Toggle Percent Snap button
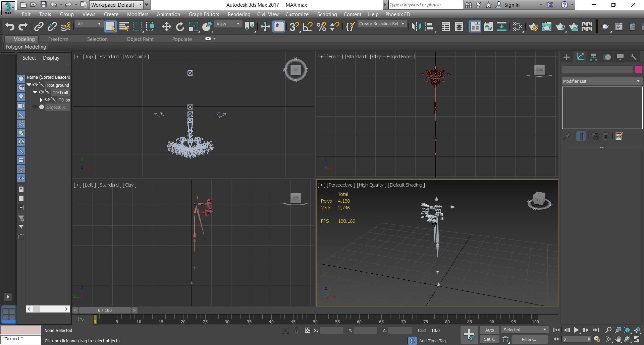Screen dimensions: 644x345 pos(321,27)
